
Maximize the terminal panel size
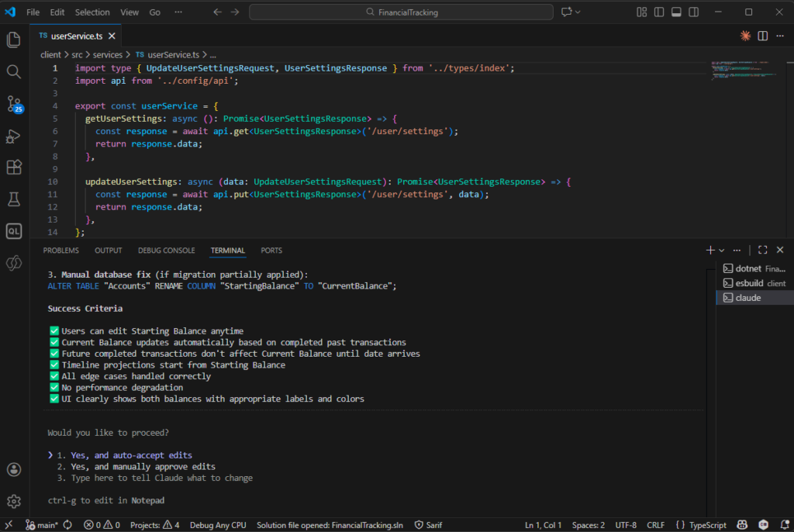(x=763, y=250)
